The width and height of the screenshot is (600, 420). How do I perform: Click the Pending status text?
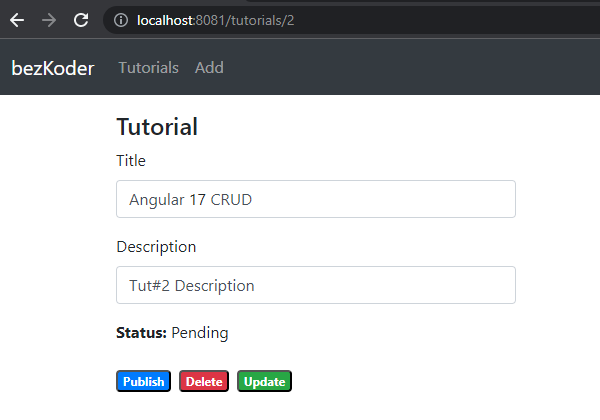(x=200, y=333)
